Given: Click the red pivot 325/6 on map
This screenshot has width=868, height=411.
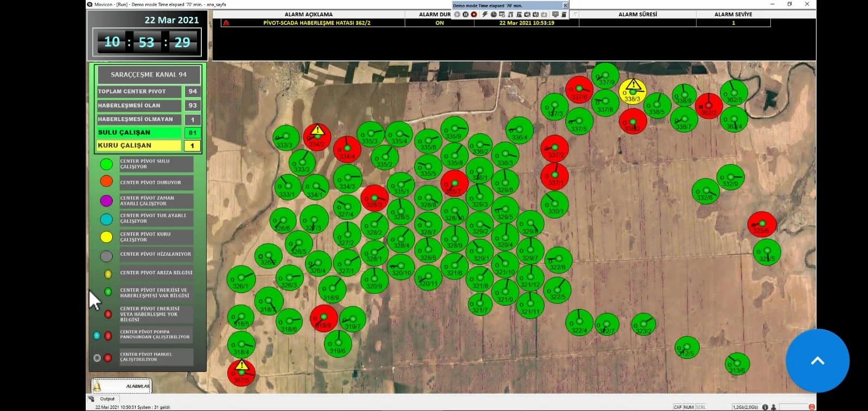Looking at the screenshot, I should [762, 225].
